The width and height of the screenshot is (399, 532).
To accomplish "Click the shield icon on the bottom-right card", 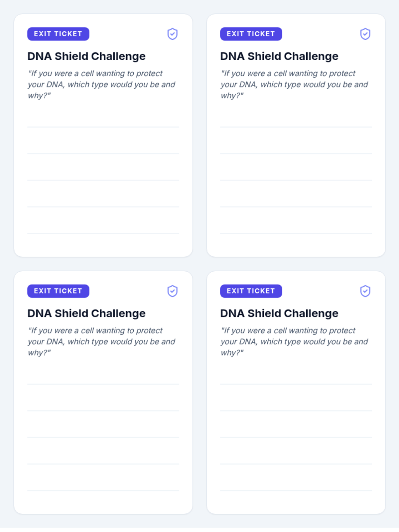I will coord(365,291).
